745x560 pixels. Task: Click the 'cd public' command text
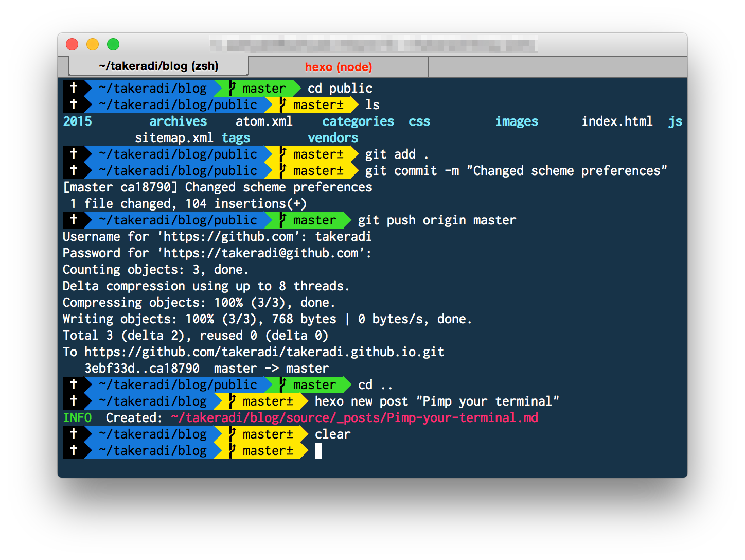pos(340,89)
